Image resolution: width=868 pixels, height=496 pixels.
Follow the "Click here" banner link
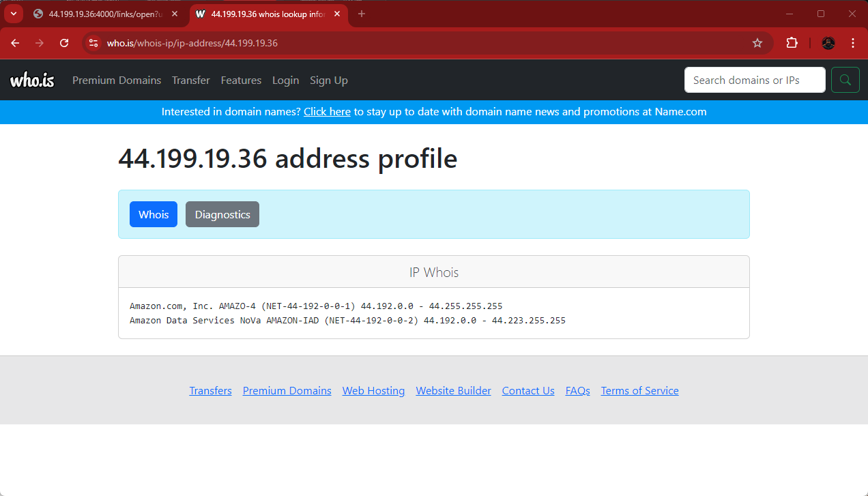327,112
